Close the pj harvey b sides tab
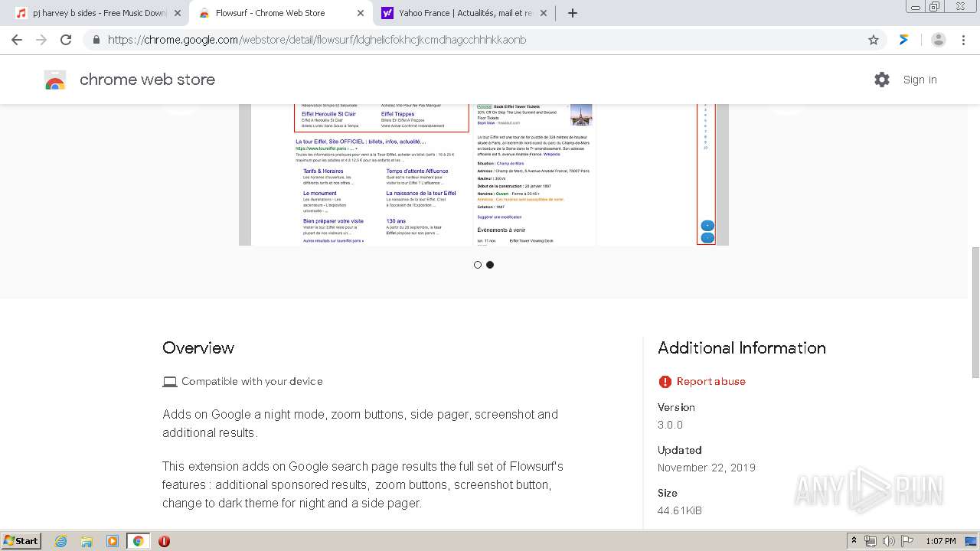980x551 pixels. click(x=178, y=13)
